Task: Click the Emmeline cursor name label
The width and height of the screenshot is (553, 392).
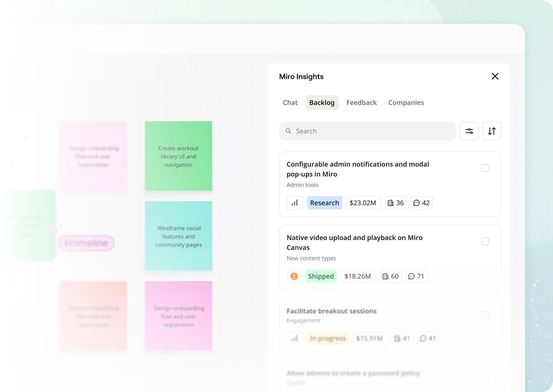Action: pos(86,243)
